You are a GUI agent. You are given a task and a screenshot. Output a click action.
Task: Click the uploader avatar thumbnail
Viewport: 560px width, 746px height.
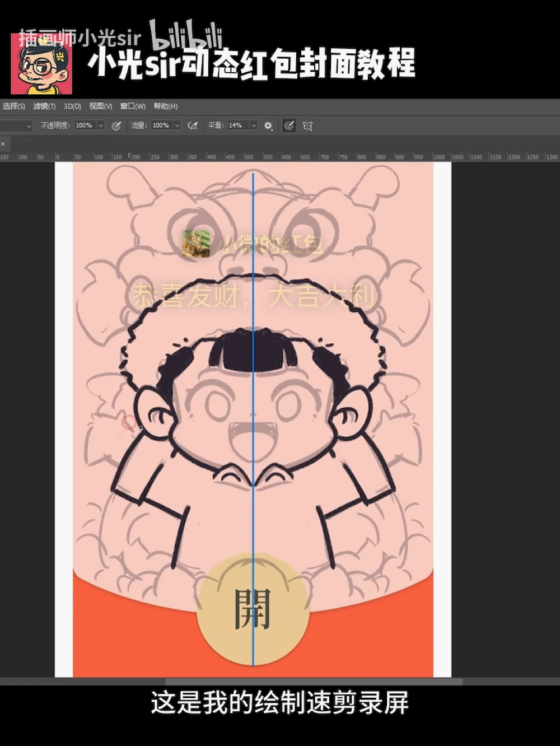point(41,64)
